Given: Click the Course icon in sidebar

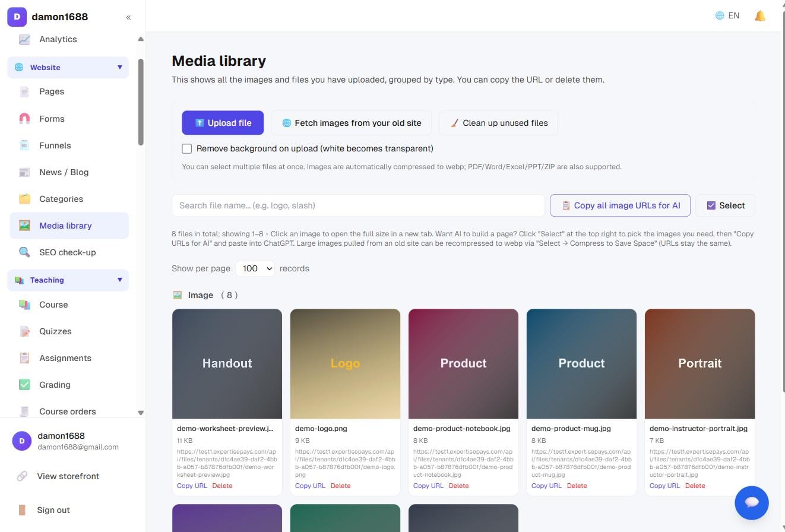Looking at the screenshot, I should click(24, 305).
